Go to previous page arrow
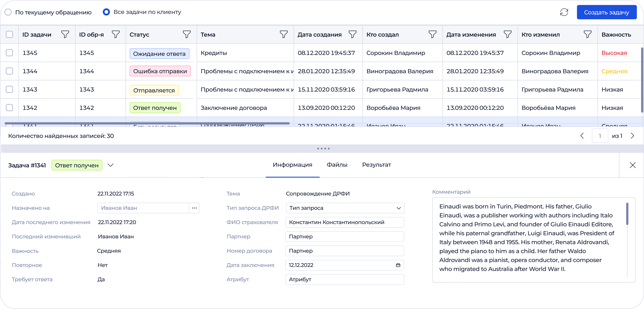Viewport: 644px width, 309px height. click(582, 136)
